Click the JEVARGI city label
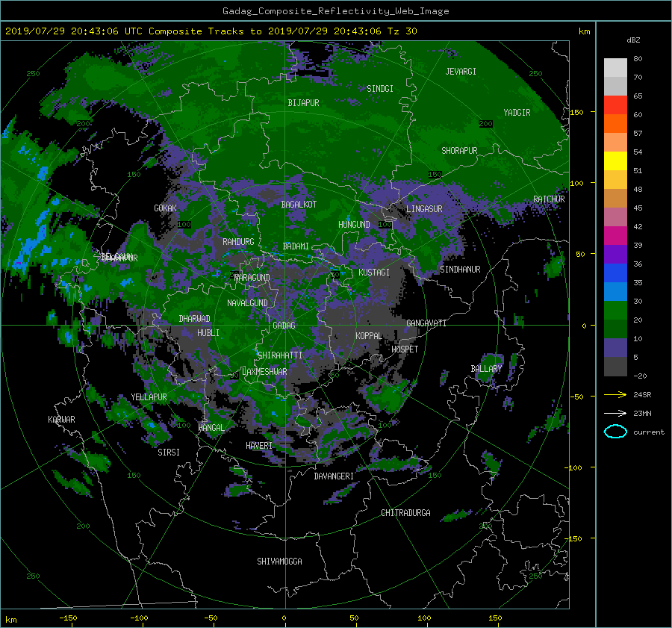This screenshot has width=672, height=628. coord(461,72)
